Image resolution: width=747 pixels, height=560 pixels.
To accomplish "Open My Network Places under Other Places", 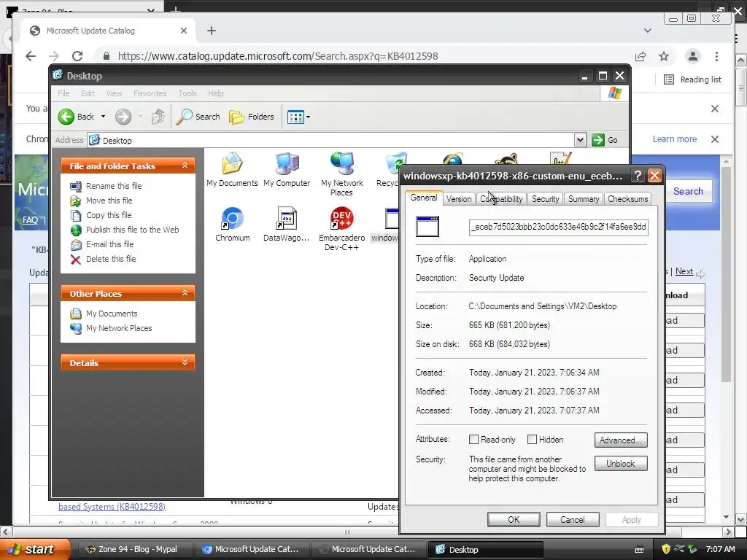I will coord(119,328).
